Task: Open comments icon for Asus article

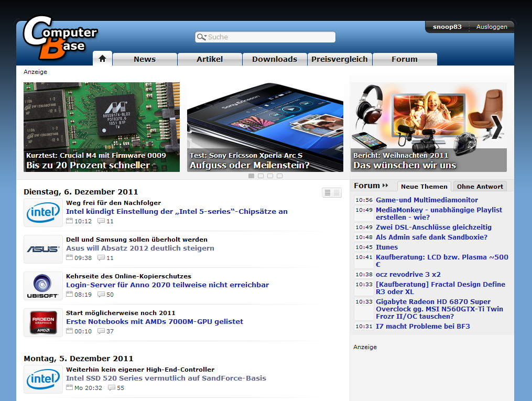Action: 101,257
